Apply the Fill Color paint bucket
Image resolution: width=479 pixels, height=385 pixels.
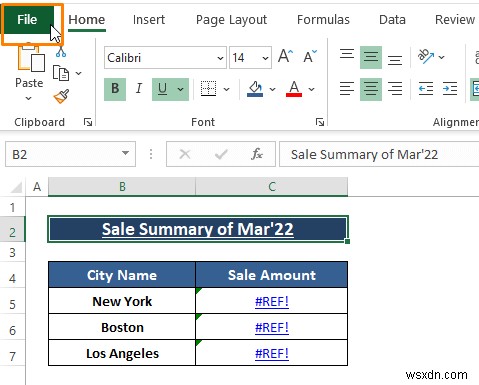pyautogui.click(x=255, y=89)
